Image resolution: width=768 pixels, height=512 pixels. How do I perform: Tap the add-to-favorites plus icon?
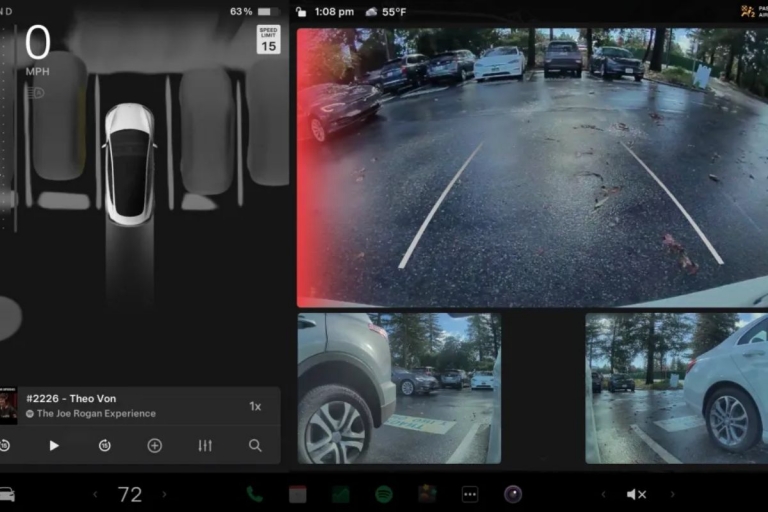click(154, 446)
